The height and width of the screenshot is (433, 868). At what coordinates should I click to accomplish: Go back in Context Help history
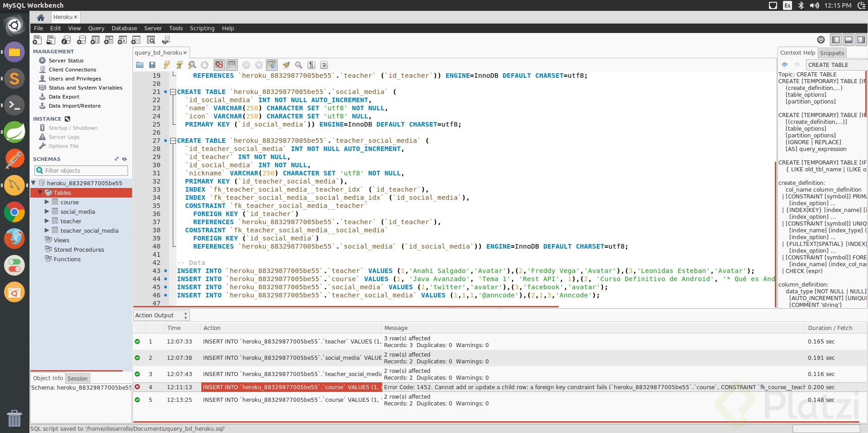point(785,65)
